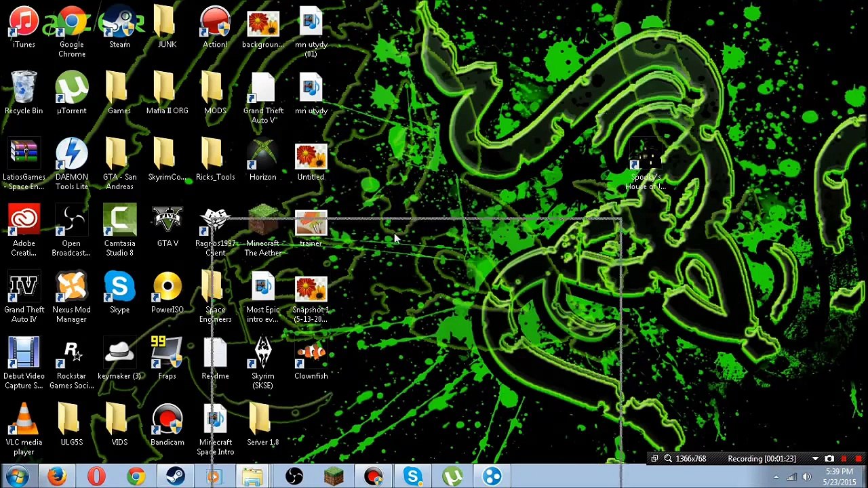Pause the recording in the recorder bar
Viewport: 868px width, 488px height.
(x=844, y=459)
